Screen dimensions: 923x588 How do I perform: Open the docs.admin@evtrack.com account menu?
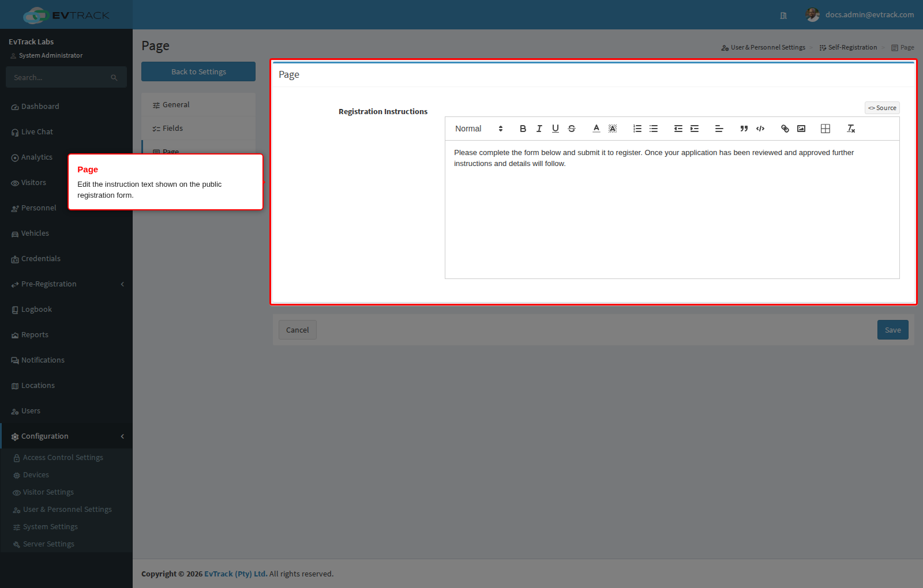860,14
